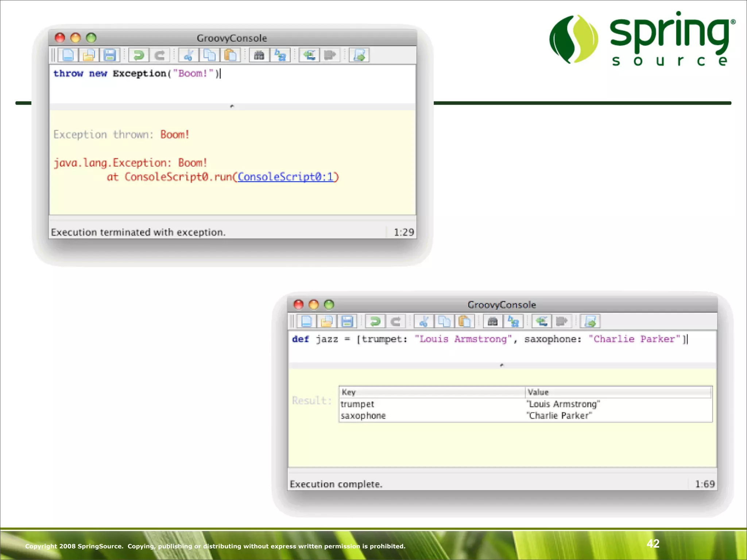Screen dimensions: 747x560
Task: Save script in top GroovyConsole
Action: point(109,55)
